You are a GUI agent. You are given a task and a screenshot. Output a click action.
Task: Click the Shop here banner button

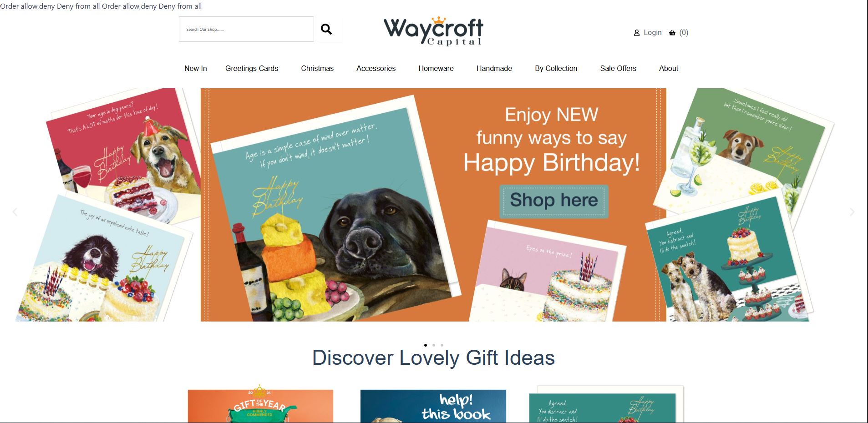click(x=554, y=201)
